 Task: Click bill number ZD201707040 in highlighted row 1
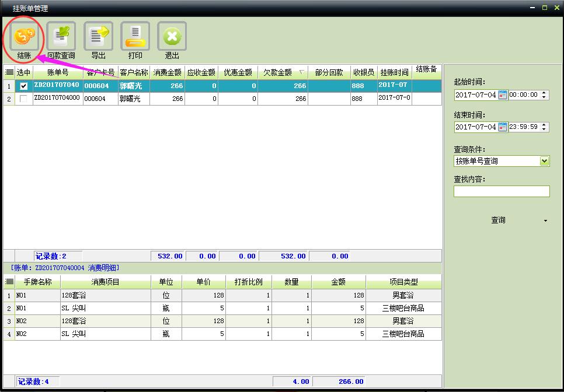[x=57, y=85]
